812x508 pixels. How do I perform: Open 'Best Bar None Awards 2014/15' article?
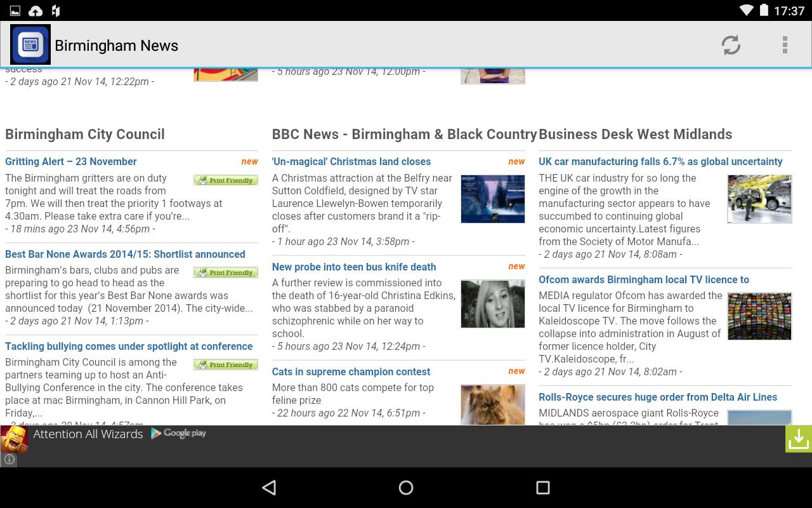click(125, 254)
